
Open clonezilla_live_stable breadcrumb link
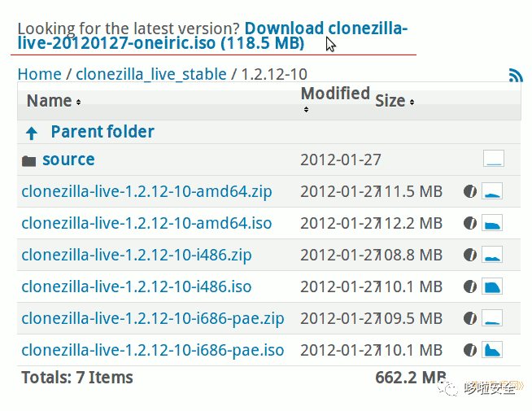click(150, 74)
